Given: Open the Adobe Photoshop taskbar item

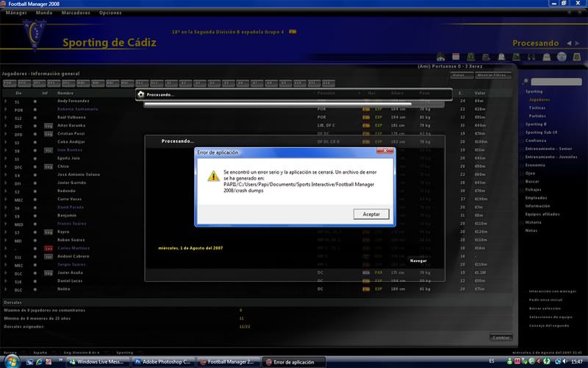Looking at the screenshot, I should pos(163,362).
